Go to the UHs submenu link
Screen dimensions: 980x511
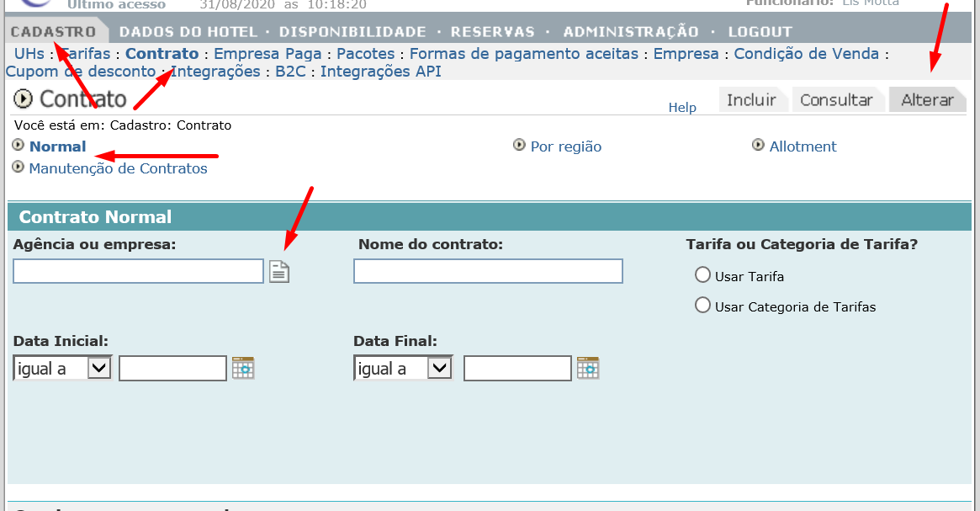29,54
